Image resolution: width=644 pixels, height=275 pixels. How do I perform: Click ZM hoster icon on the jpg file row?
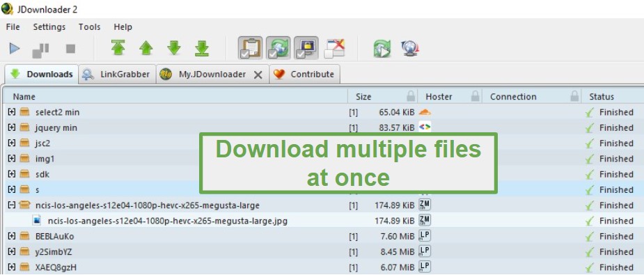coord(425,221)
